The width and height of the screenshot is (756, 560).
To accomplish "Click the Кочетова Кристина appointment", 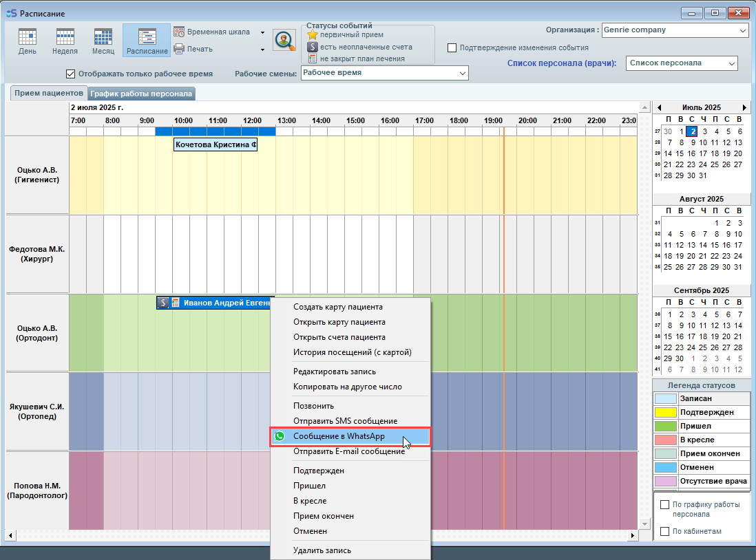I will click(215, 145).
